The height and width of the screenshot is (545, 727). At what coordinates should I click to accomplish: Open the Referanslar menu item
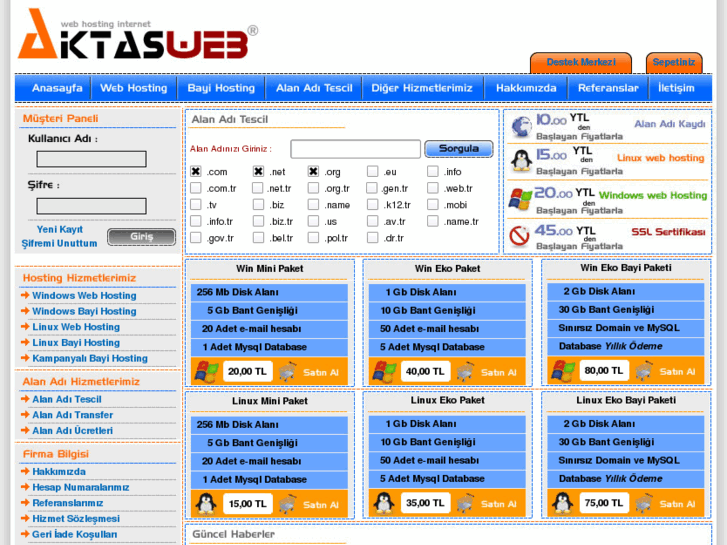tap(608, 88)
